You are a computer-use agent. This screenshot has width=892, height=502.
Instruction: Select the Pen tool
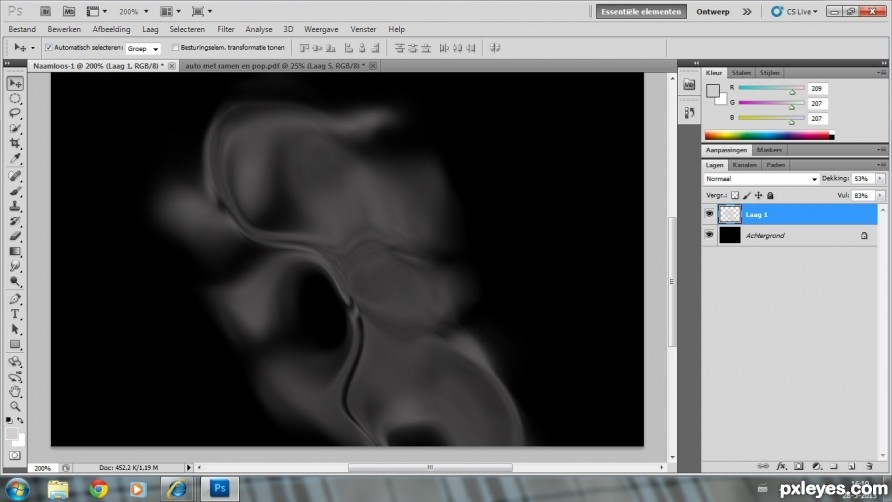click(x=15, y=299)
